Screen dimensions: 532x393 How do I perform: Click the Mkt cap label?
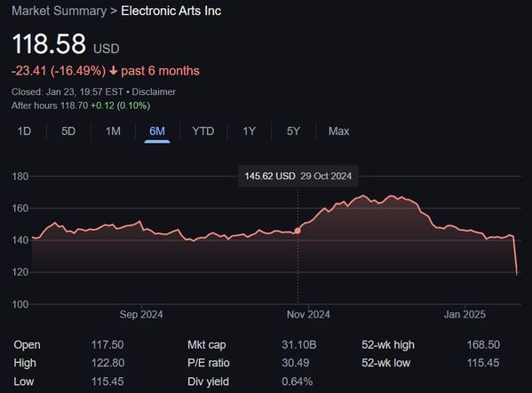coord(207,345)
